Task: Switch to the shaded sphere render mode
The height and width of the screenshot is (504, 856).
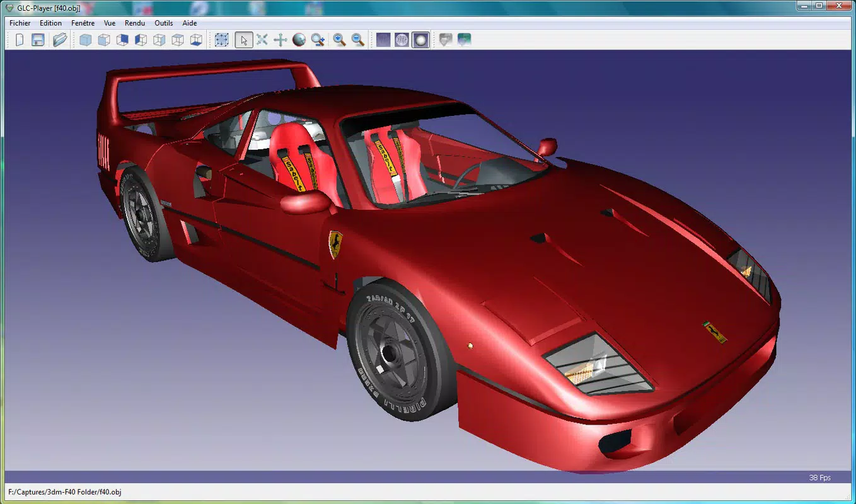Action: (x=420, y=40)
